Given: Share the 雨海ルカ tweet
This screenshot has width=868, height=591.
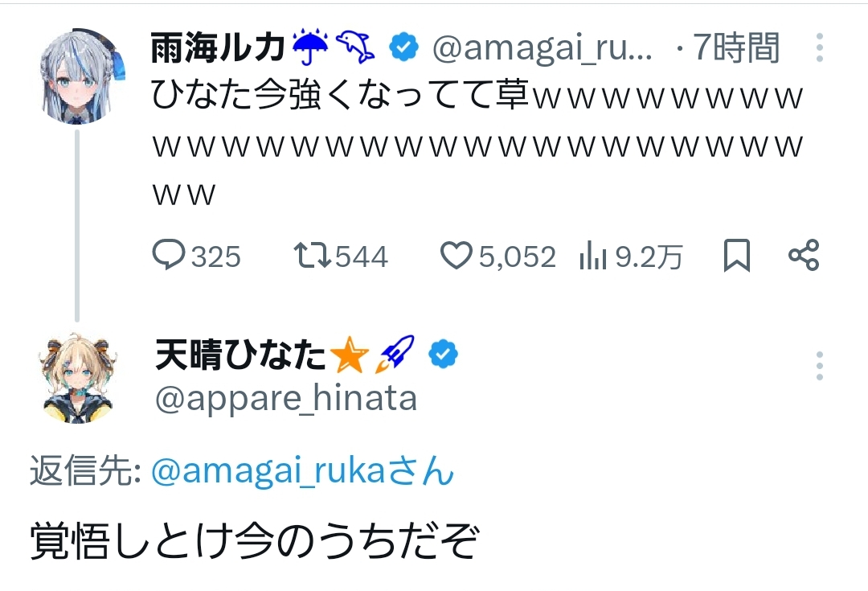Looking at the screenshot, I should click(x=804, y=256).
